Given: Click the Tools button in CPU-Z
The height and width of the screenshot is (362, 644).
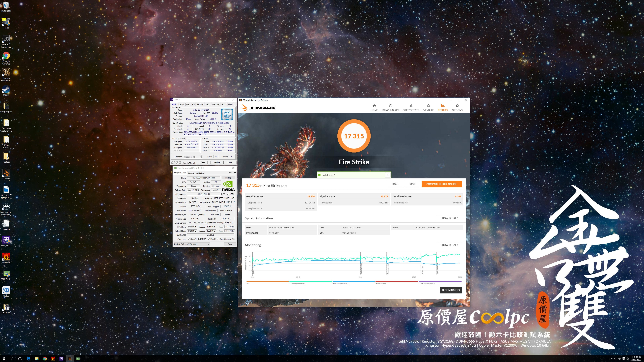Looking at the screenshot, I should [x=203, y=162].
